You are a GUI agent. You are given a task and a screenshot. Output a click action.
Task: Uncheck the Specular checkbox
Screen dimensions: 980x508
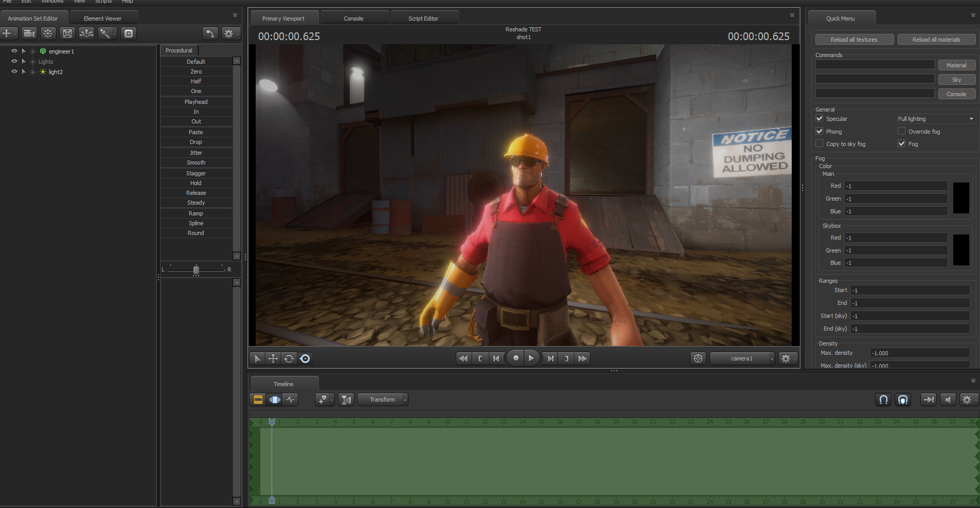coord(819,119)
